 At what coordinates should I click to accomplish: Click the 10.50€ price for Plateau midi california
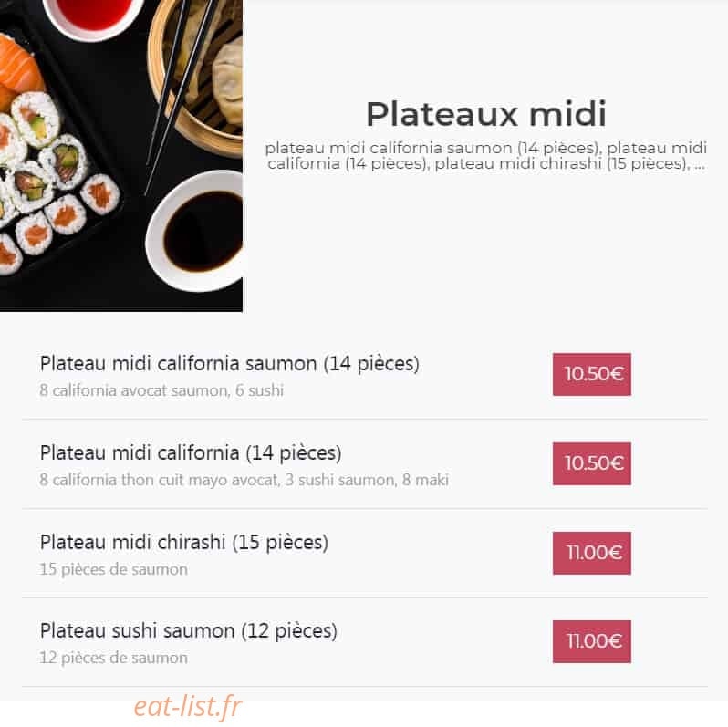click(591, 463)
